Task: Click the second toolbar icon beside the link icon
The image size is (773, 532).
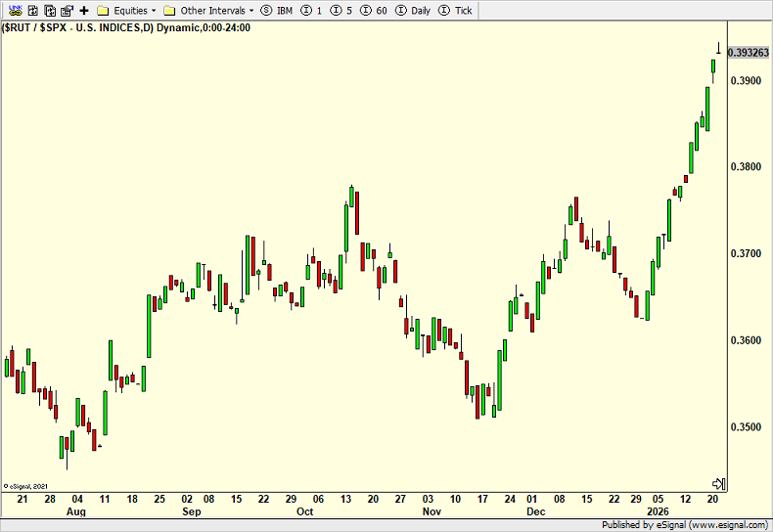Action: [x=31, y=11]
